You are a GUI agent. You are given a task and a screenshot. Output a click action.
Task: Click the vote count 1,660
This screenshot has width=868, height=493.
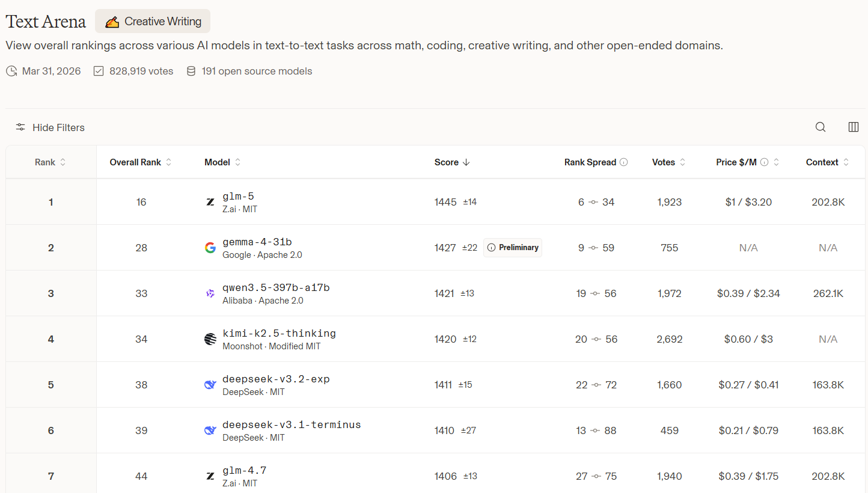670,385
